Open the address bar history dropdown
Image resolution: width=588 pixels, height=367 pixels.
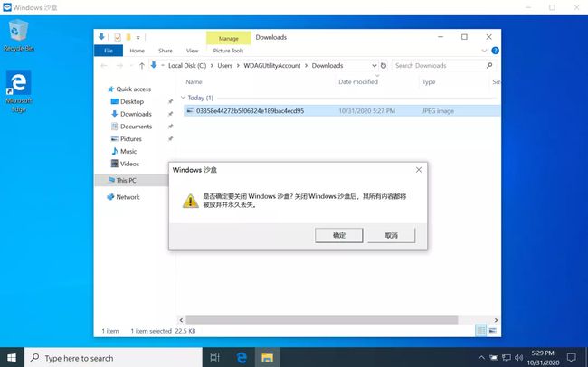[x=374, y=66]
